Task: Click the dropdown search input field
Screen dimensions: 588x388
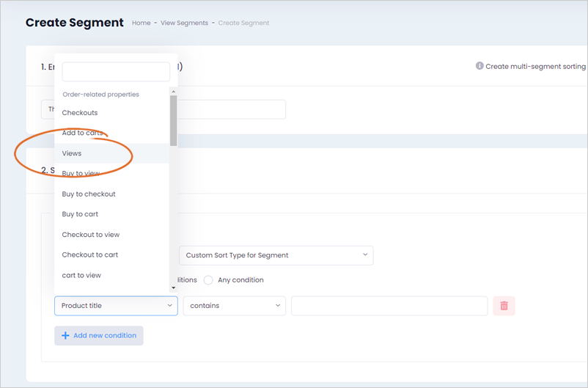Action: [116, 72]
